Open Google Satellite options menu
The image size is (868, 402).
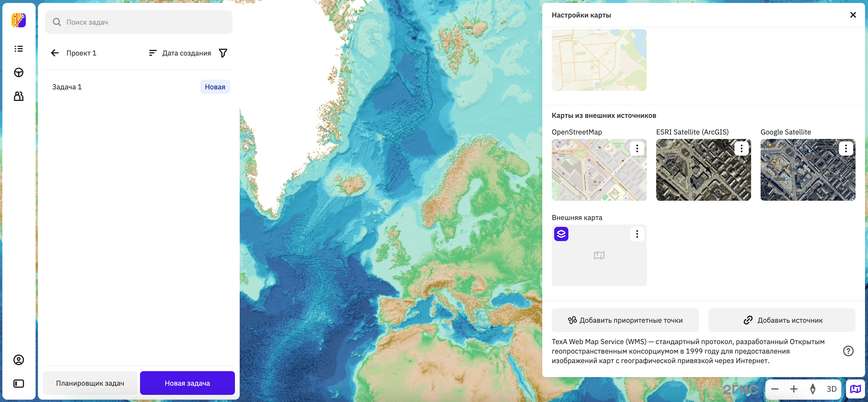pos(846,148)
